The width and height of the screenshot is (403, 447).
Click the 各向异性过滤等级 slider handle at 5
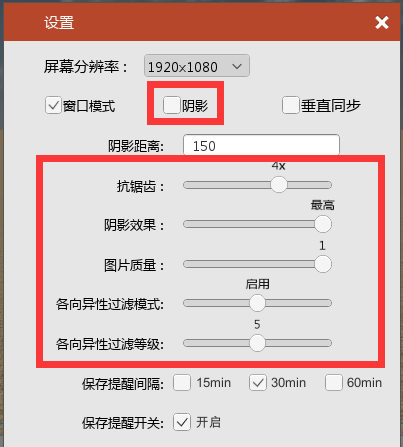(x=257, y=343)
